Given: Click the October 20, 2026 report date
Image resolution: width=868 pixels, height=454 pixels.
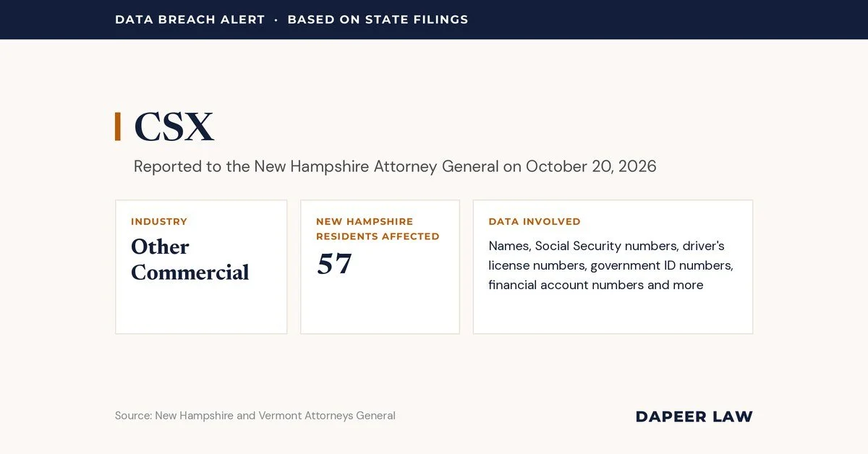Looking at the screenshot, I should 591,166.
